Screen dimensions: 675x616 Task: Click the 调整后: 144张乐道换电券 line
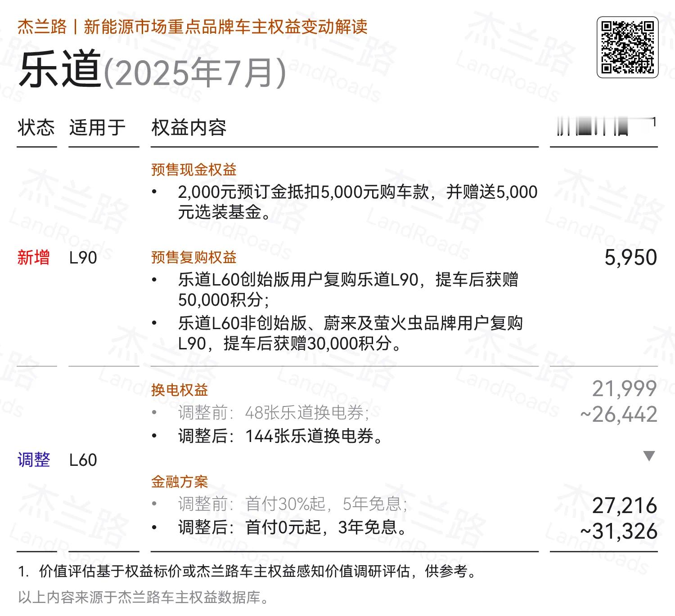pyautogui.click(x=268, y=436)
